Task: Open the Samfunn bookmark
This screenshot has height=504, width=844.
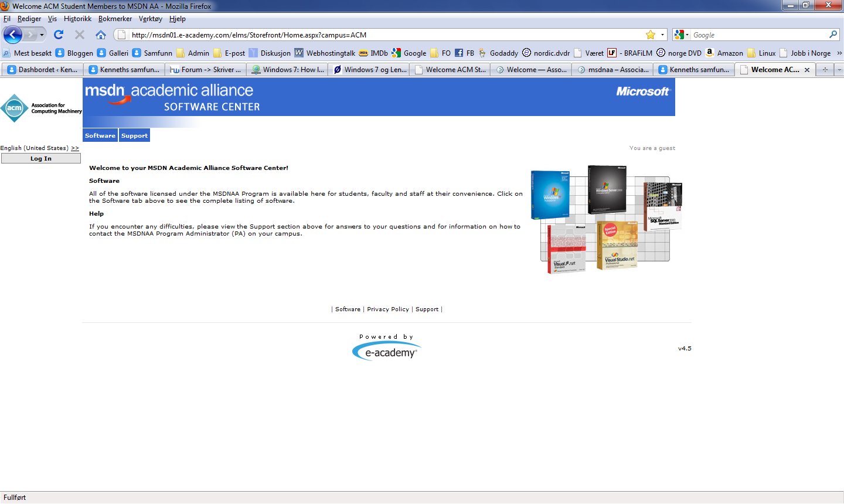Action: [152, 53]
